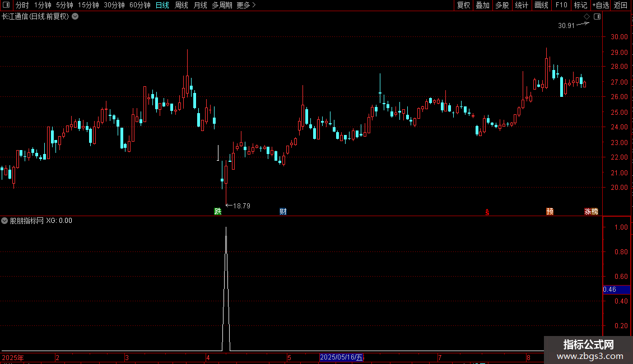Viewport: 633px width, 364px height.
Task: Open 多周期 multi-period view
Action: pyautogui.click(x=222, y=5)
